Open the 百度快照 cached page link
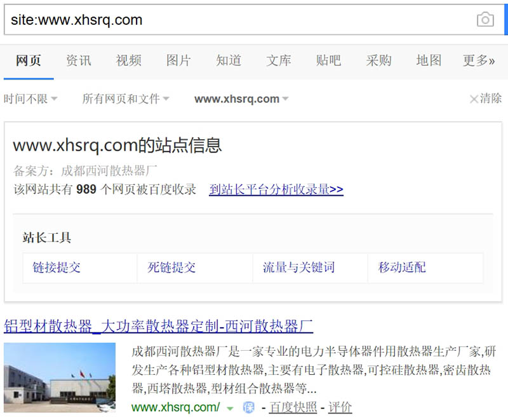 (293, 407)
